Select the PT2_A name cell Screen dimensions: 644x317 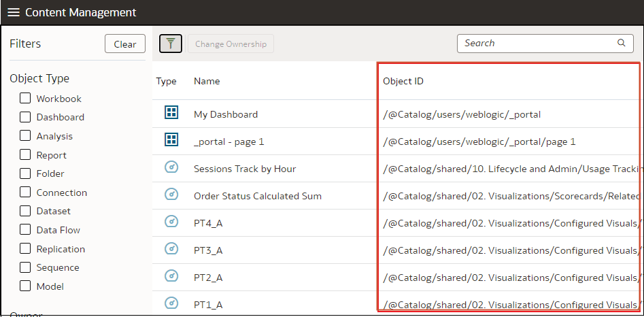point(208,278)
